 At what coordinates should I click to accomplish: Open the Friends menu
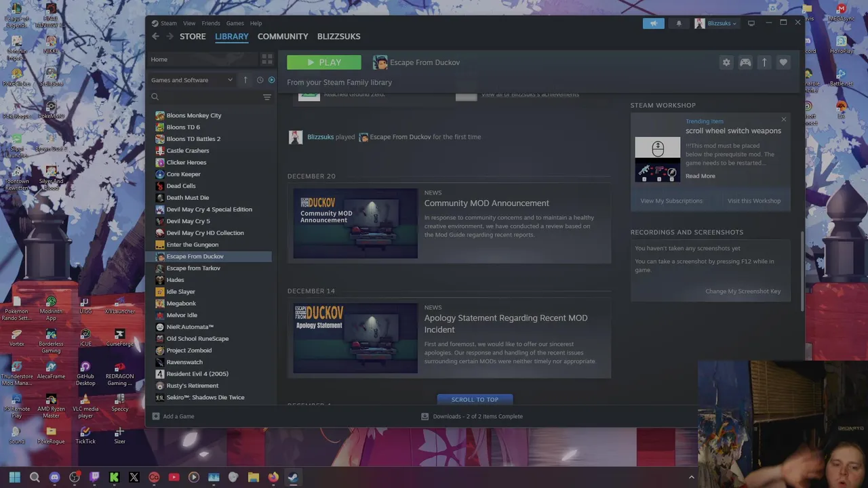pyautogui.click(x=211, y=23)
